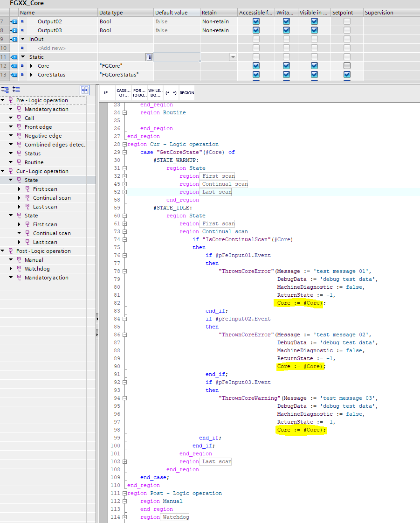Enable Setpoint checkbox for Core row
The image size is (420, 523).
pos(347,66)
